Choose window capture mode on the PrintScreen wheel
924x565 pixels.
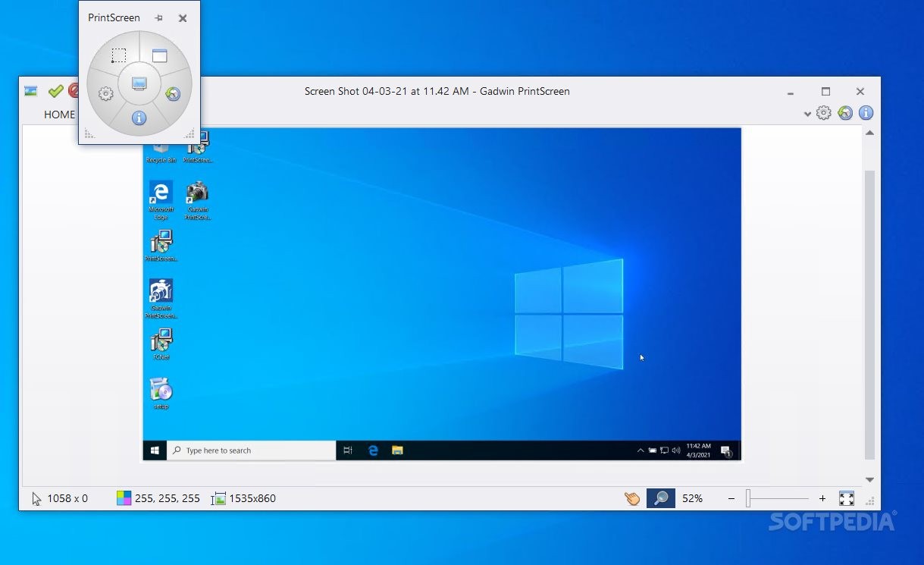159,55
